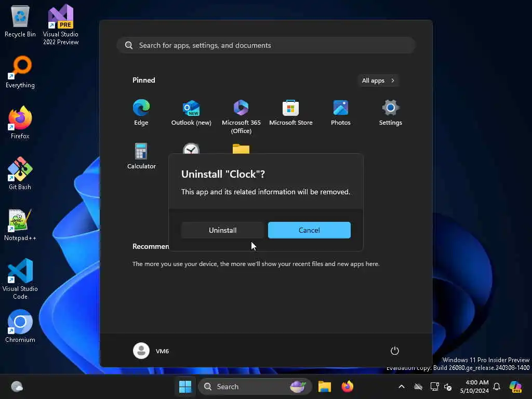Open the notifications bell
532x399 pixels.
click(497, 387)
